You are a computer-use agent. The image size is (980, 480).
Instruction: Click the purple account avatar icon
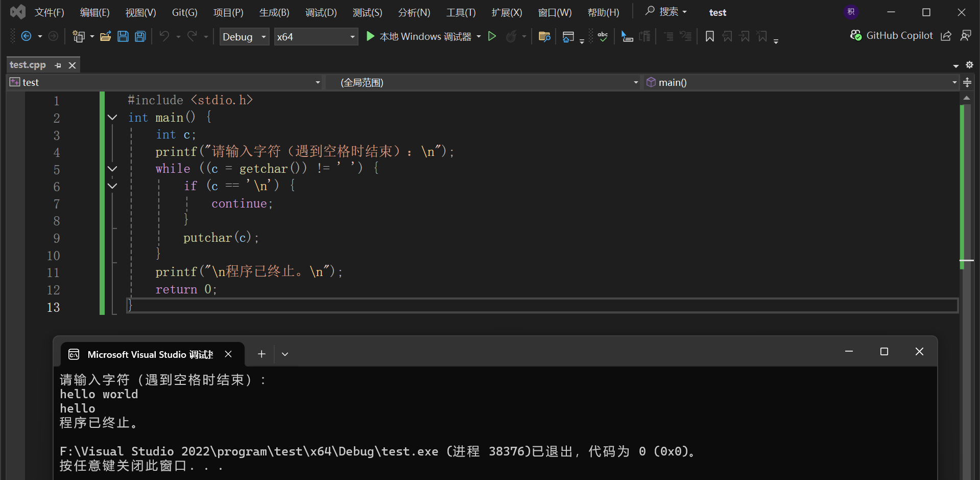[851, 12]
